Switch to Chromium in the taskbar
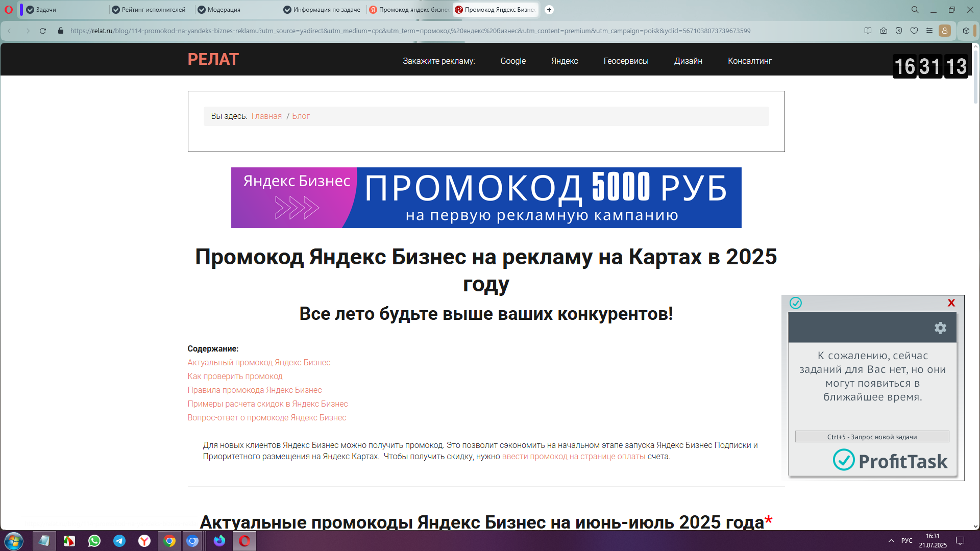 pyautogui.click(x=193, y=541)
